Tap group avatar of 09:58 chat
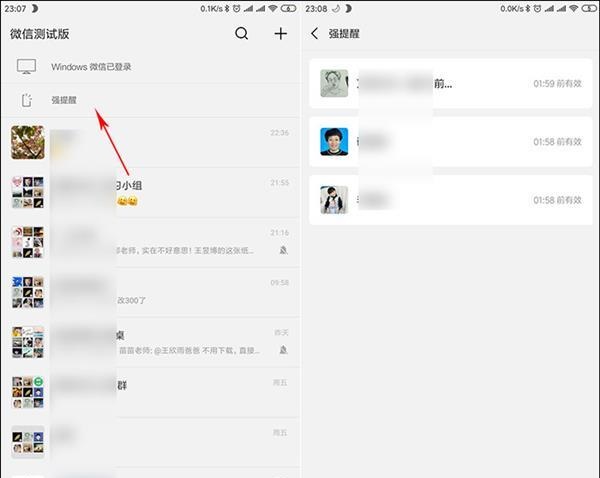Image resolution: width=600 pixels, height=478 pixels. pos(28,292)
